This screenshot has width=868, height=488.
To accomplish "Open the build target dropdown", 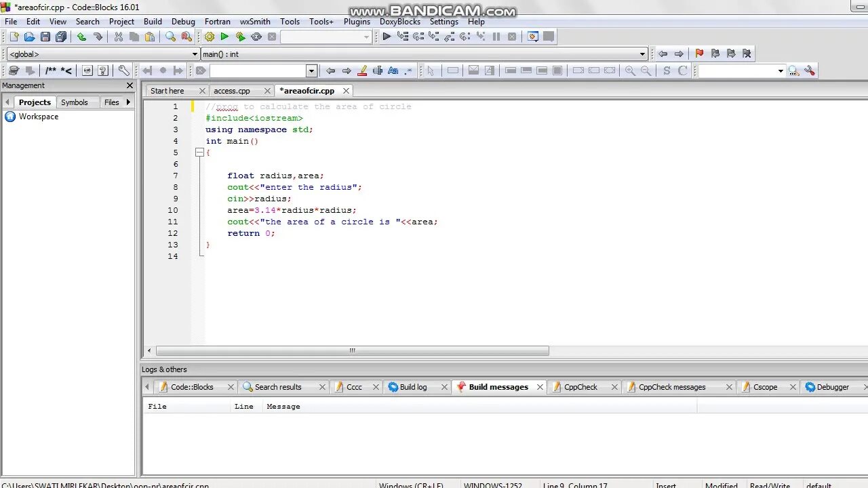I will click(x=366, y=37).
